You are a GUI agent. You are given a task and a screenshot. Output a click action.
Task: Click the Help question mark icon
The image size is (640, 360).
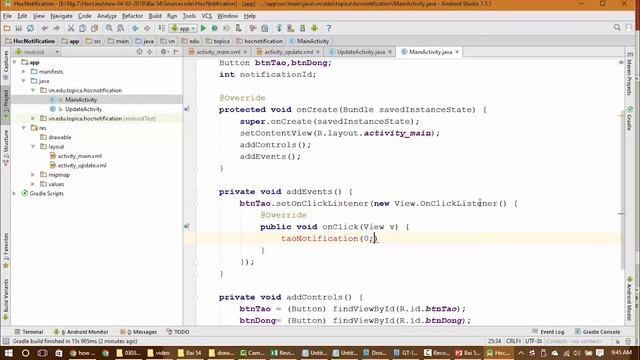click(329, 28)
